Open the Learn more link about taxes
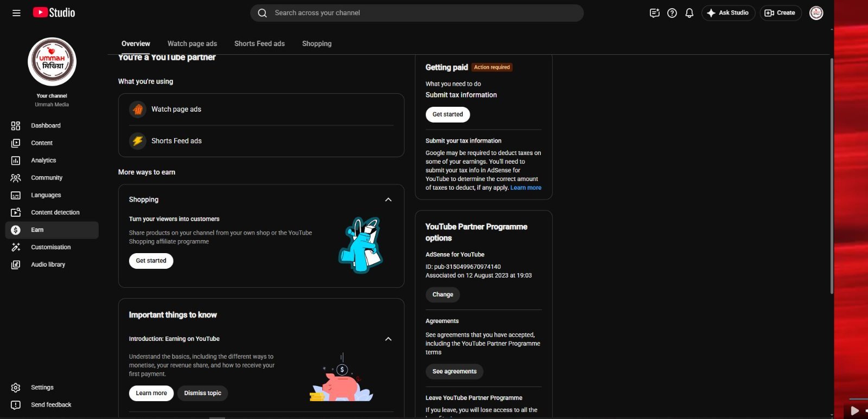 (526, 188)
